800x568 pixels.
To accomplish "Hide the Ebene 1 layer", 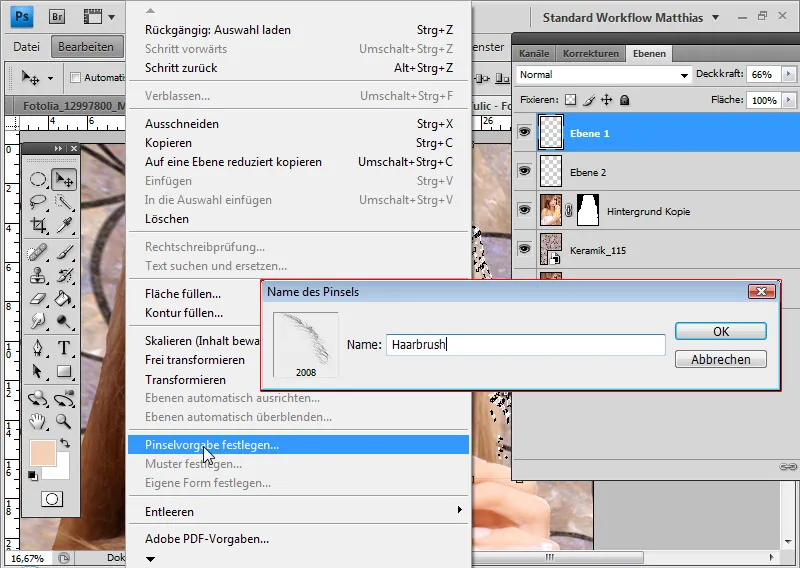I will [524, 132].
